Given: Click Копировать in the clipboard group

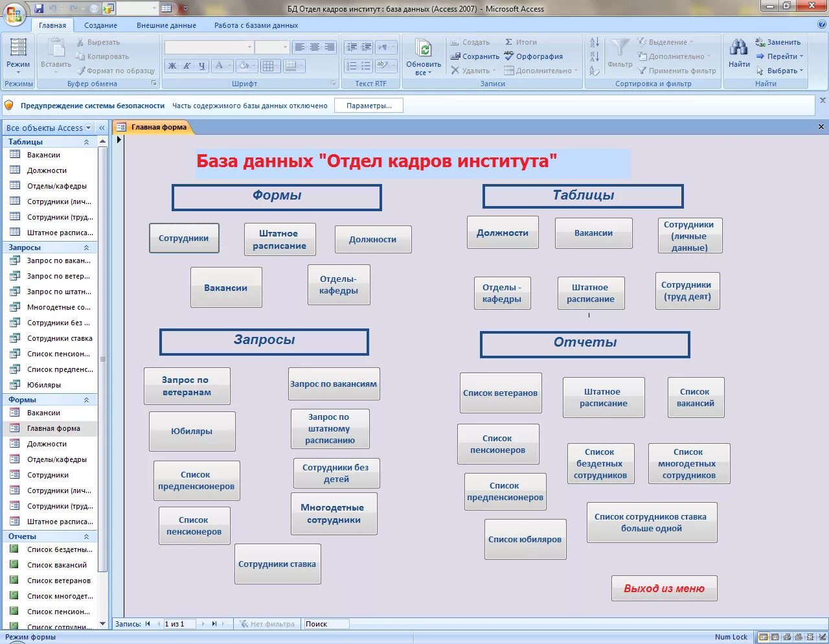Looking at the screenshot, I should (x=102, y=56).
